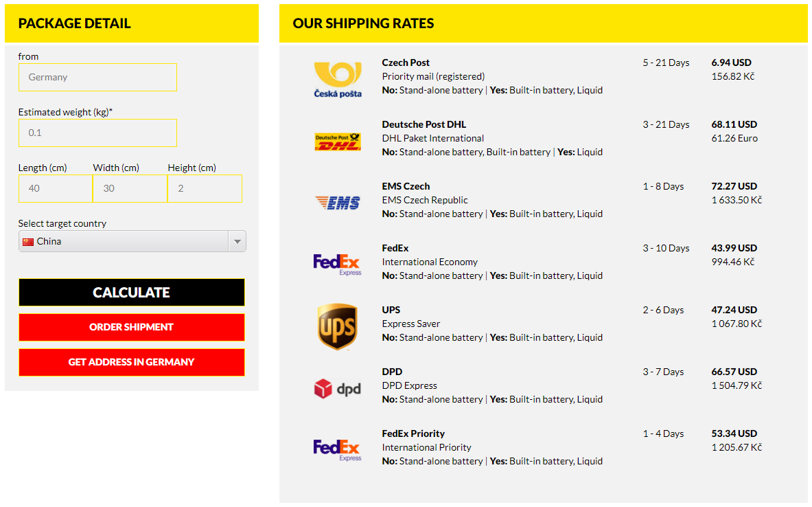
Task: Select the Width (cm) field
Action: (x=130, y=188)
